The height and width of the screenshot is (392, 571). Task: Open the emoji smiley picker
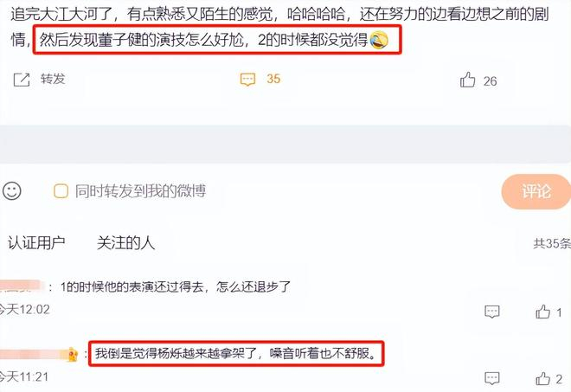(11, 191)
